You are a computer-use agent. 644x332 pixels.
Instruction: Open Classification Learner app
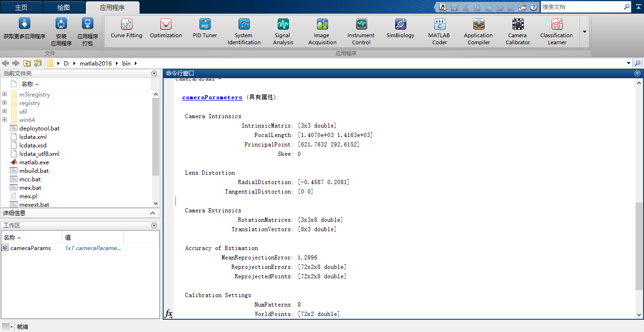pos(557,31)
